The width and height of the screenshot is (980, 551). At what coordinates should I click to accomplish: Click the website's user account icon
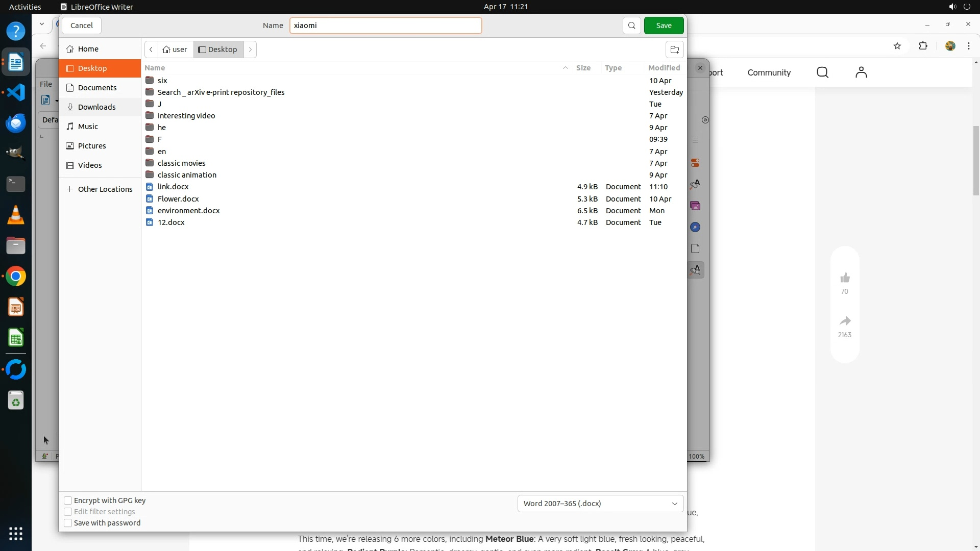[861, 72]
